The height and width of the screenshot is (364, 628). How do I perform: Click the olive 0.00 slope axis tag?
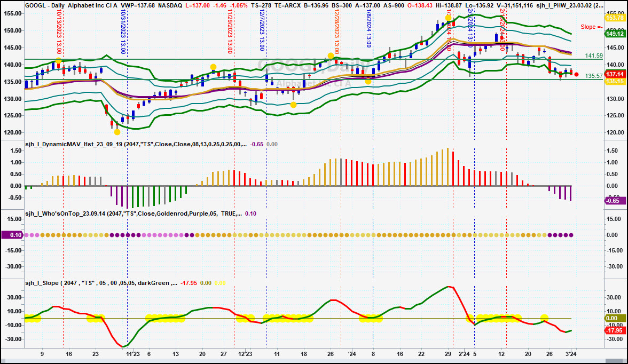pyautogui.click(x=615, y=318)
